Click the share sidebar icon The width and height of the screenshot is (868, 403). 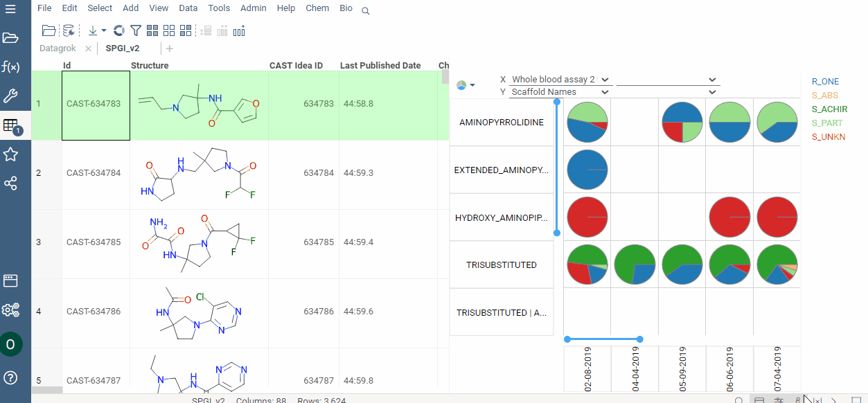click(11, 183)
